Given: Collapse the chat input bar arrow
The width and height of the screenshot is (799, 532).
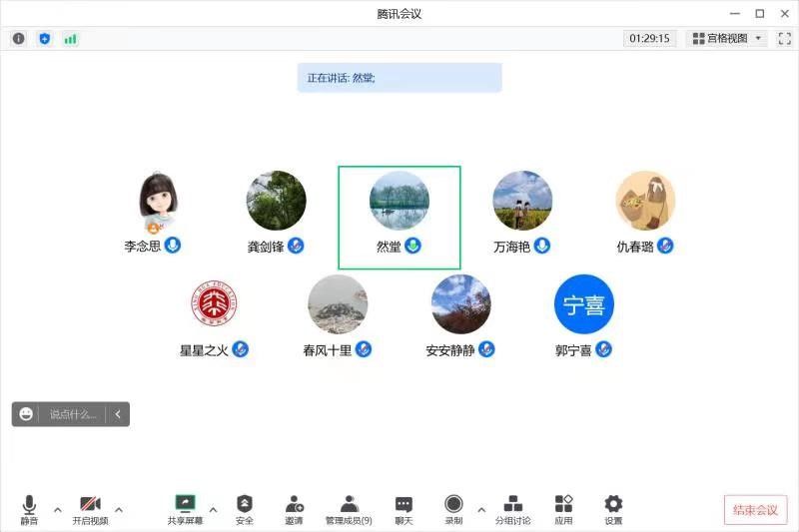Looking at the screenshot, I should click(x=118, y=414).
